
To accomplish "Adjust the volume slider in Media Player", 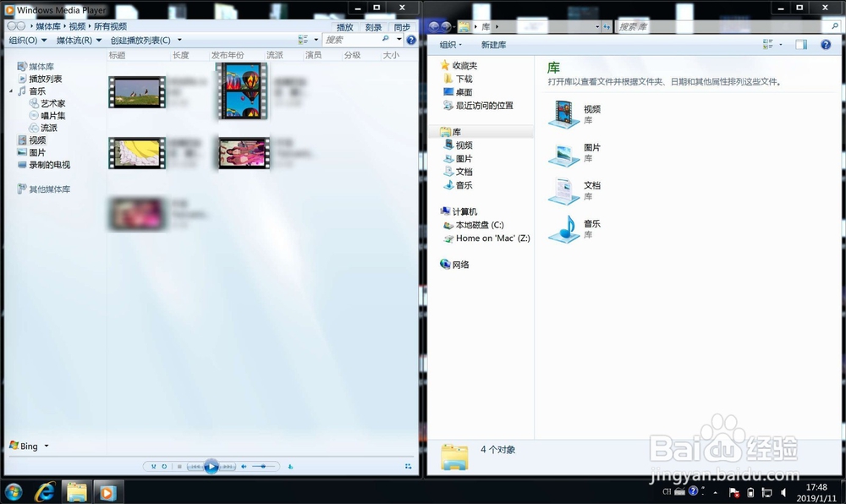I will [263, 466].
